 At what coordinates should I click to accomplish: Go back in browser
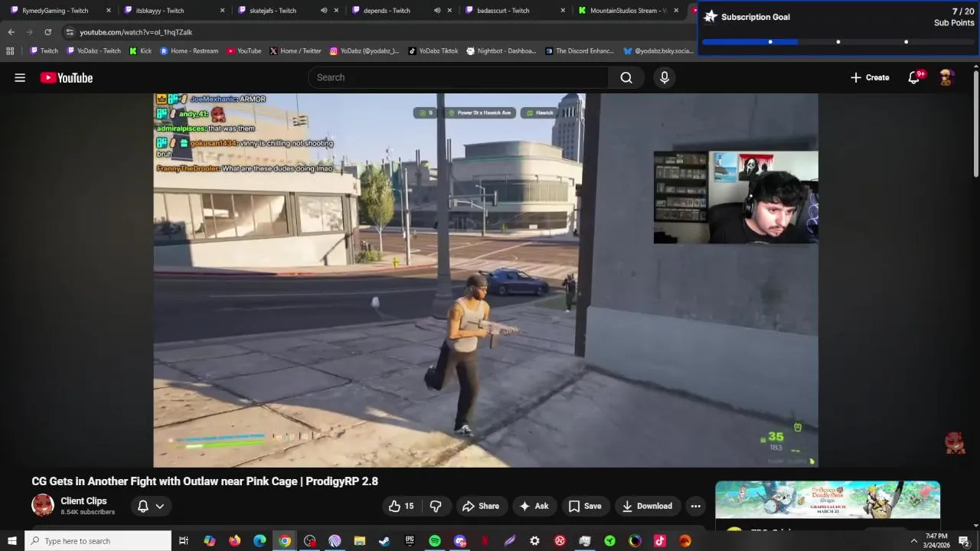click(x=11, y=32)
